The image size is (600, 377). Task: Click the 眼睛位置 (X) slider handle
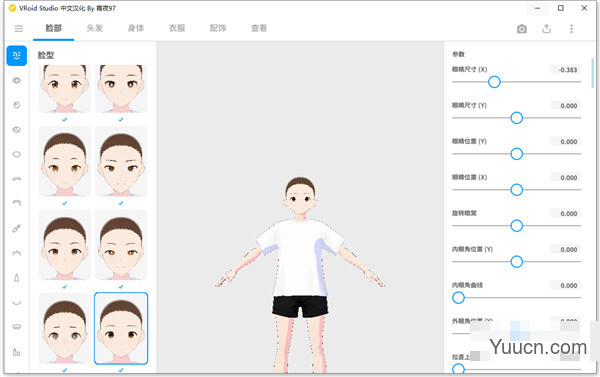click(x=517, y=190)
